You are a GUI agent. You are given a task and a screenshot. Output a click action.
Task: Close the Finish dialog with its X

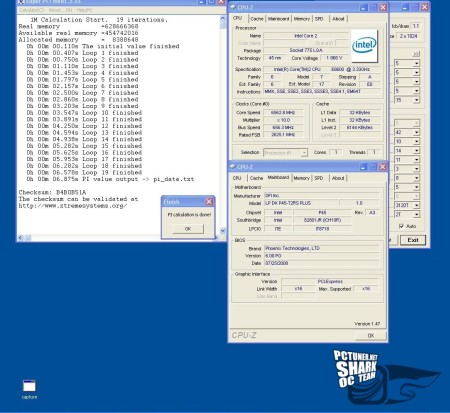pos(209,202)
